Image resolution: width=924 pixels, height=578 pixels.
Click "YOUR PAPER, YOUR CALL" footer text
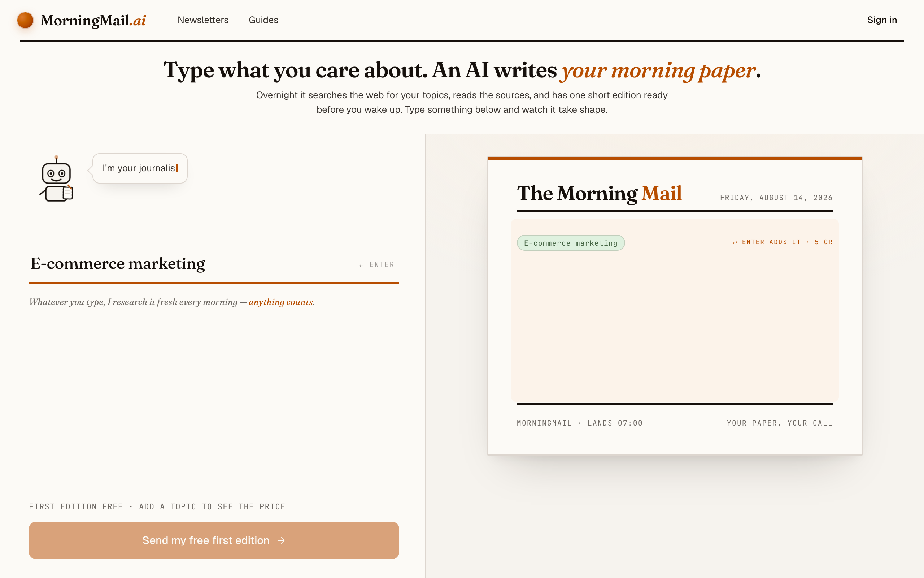coord(779,423)
